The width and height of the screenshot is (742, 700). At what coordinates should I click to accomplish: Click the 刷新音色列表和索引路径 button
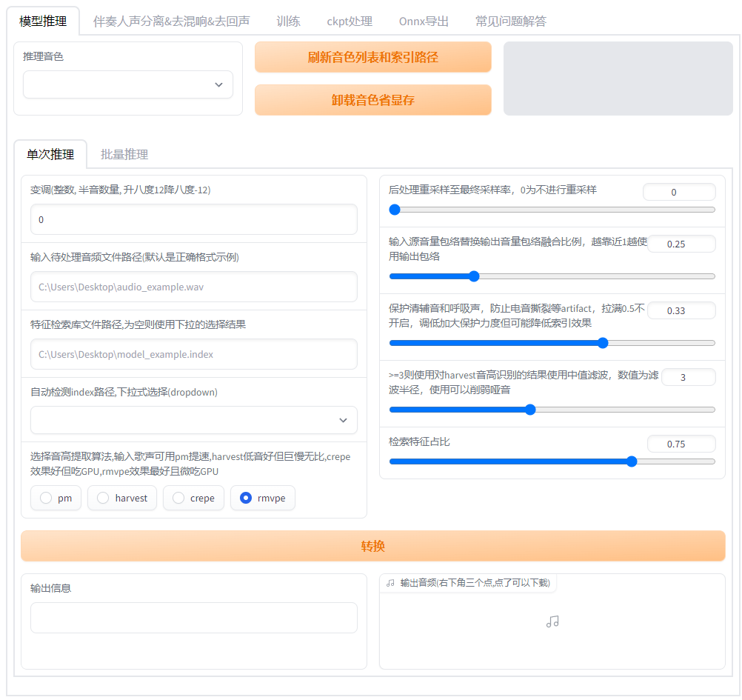coord(372,57)
